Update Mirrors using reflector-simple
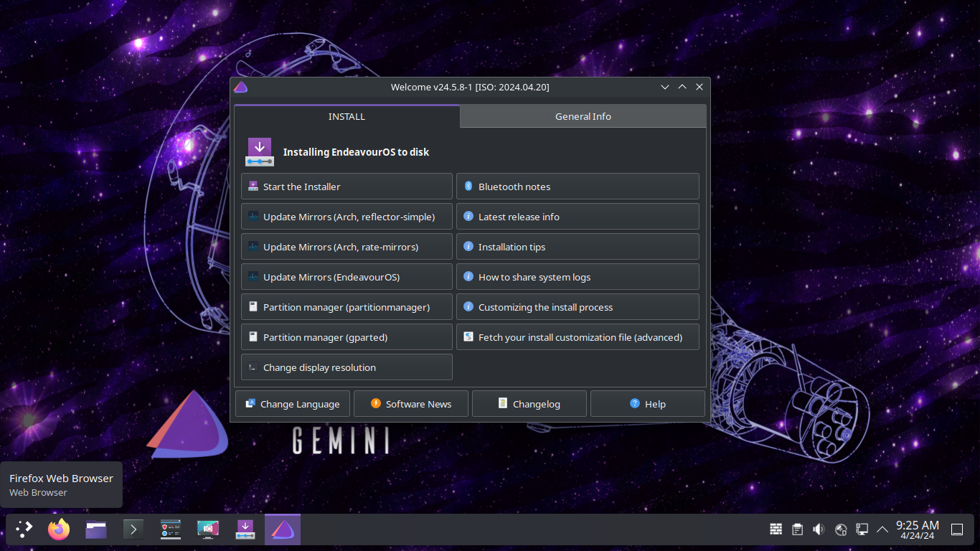The width and height of the screenshot is (980, 551). pos(347,217)
